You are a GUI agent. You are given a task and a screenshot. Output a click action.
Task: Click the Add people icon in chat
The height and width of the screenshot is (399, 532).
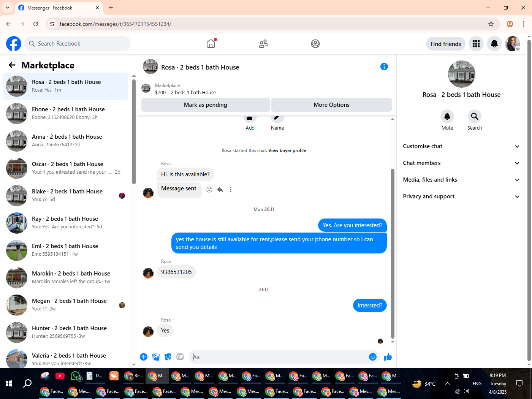250,118
